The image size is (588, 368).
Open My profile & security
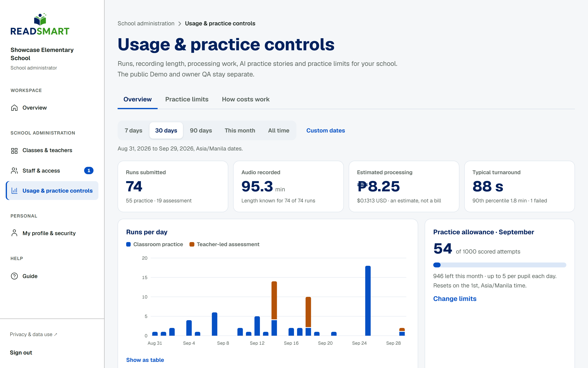tap(52, 233)
